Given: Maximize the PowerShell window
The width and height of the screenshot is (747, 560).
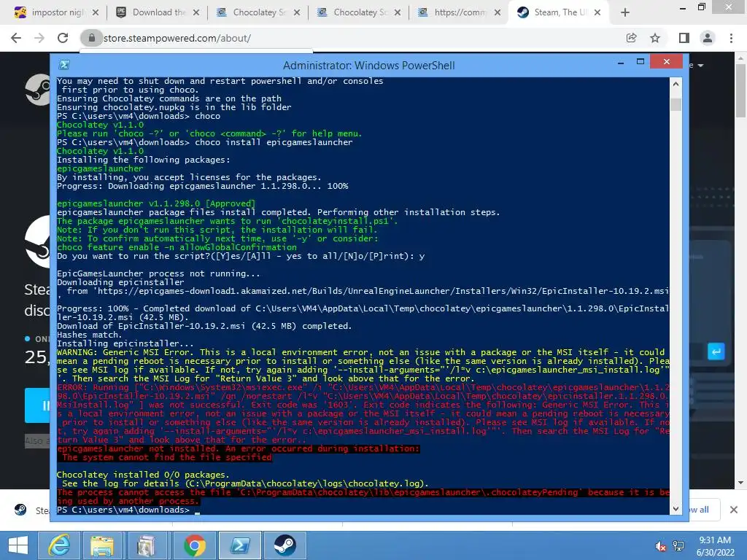Looking at the screenshot, I should [640, 61].
